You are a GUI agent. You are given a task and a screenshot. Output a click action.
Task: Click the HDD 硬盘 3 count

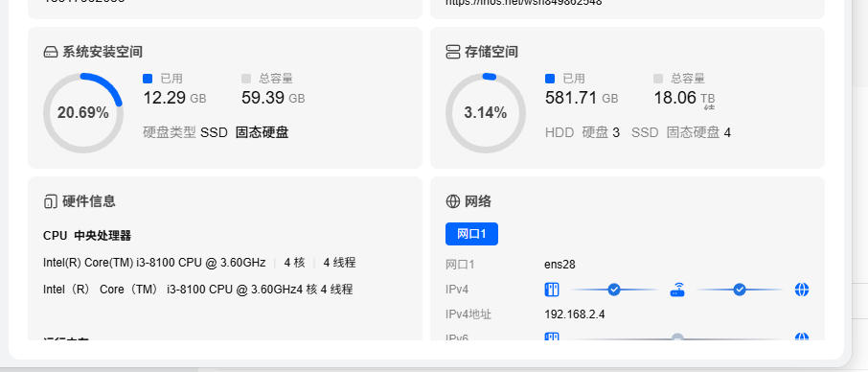[582, 133]
